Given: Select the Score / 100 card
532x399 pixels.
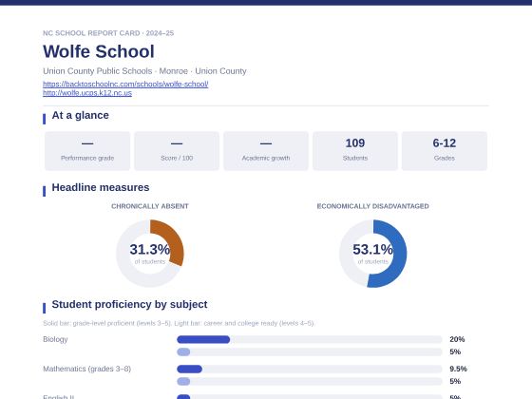Looking at the screenshot, I should (177, 151).
